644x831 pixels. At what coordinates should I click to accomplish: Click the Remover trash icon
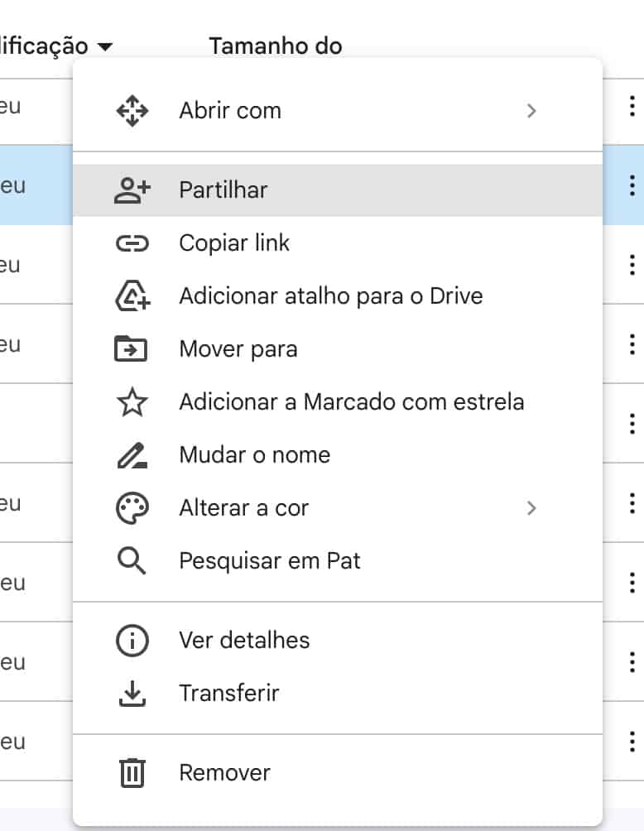(132, 772)
